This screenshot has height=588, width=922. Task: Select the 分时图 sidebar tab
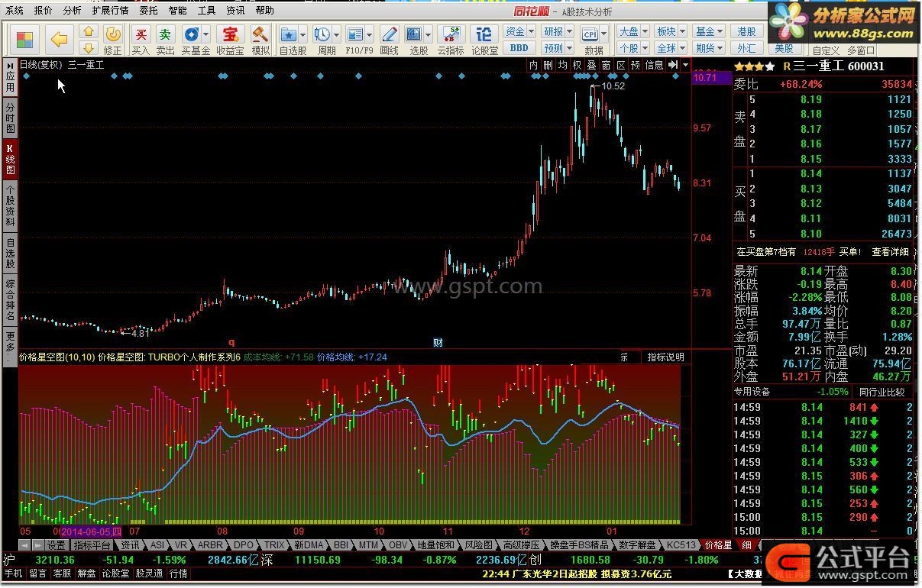(10, 118)
